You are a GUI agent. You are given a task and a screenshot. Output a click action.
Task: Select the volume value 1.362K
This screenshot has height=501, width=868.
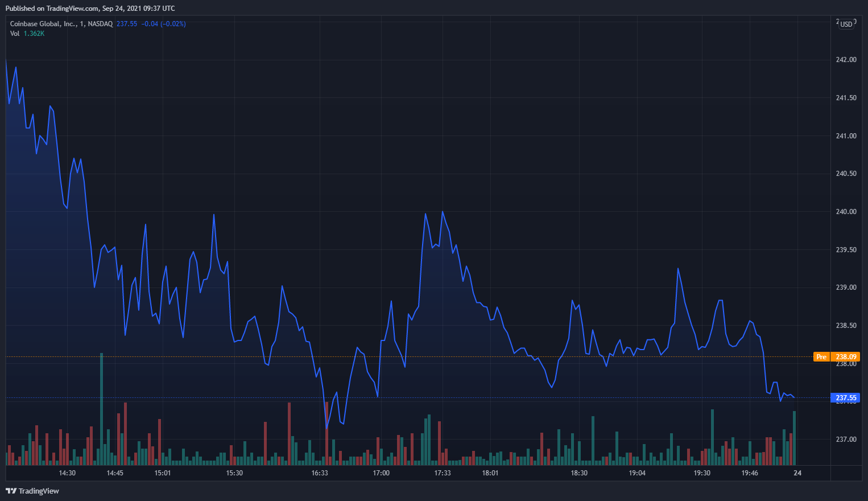(33, 34)
